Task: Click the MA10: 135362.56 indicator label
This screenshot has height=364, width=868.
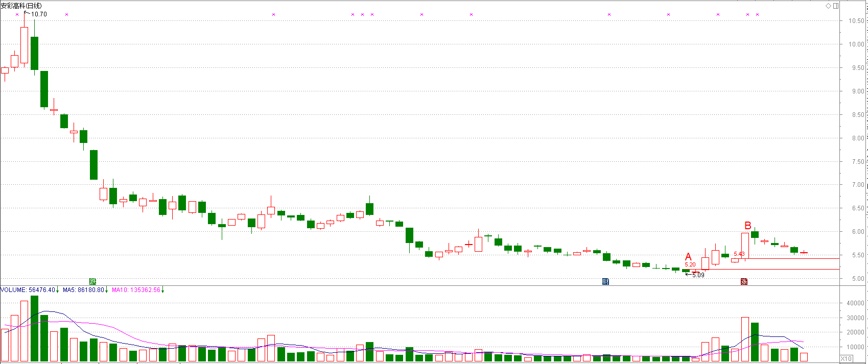Action: [x=136, y=290]
